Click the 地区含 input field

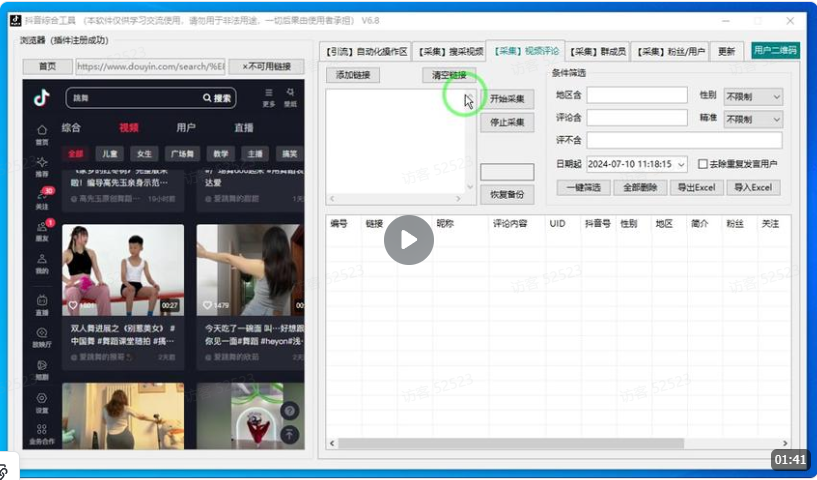pyautogui.click(x=636, y=96)
